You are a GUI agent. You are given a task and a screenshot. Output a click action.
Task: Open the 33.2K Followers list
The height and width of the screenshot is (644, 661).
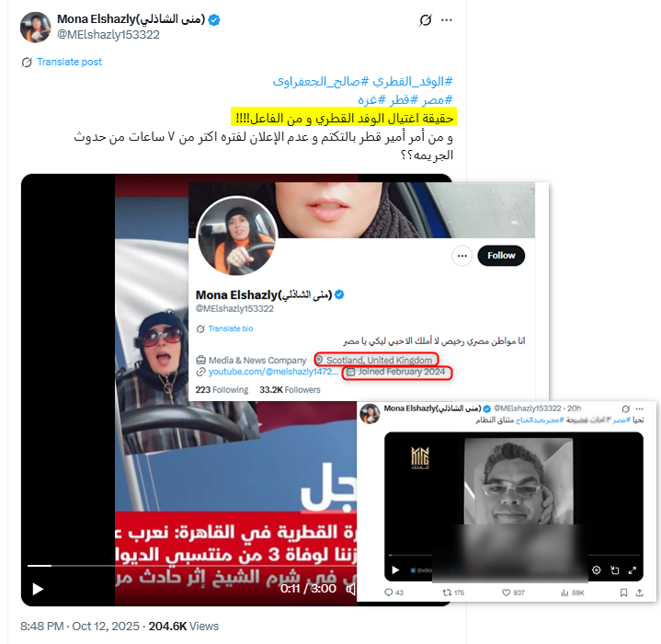pos(290,390)
